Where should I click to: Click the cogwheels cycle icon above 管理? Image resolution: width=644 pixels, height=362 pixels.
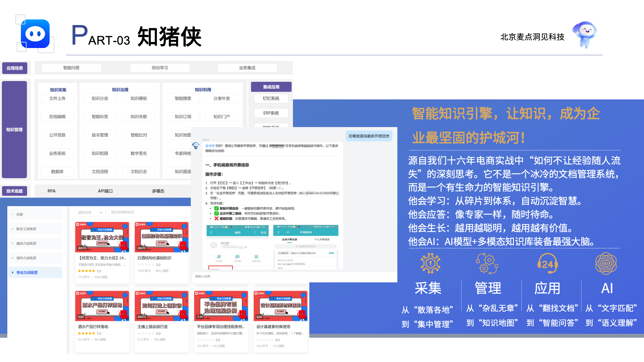tap(487, 263)
